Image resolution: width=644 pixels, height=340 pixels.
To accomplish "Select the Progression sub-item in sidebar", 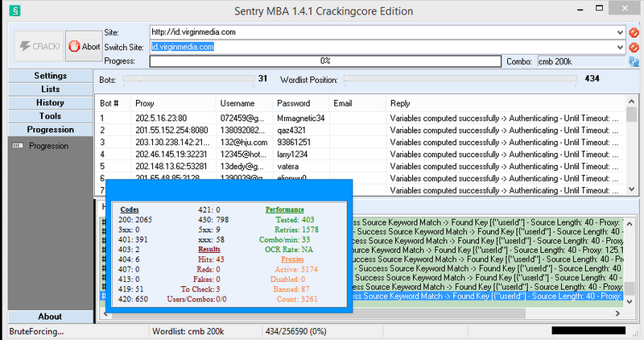I will coord(48,146).
